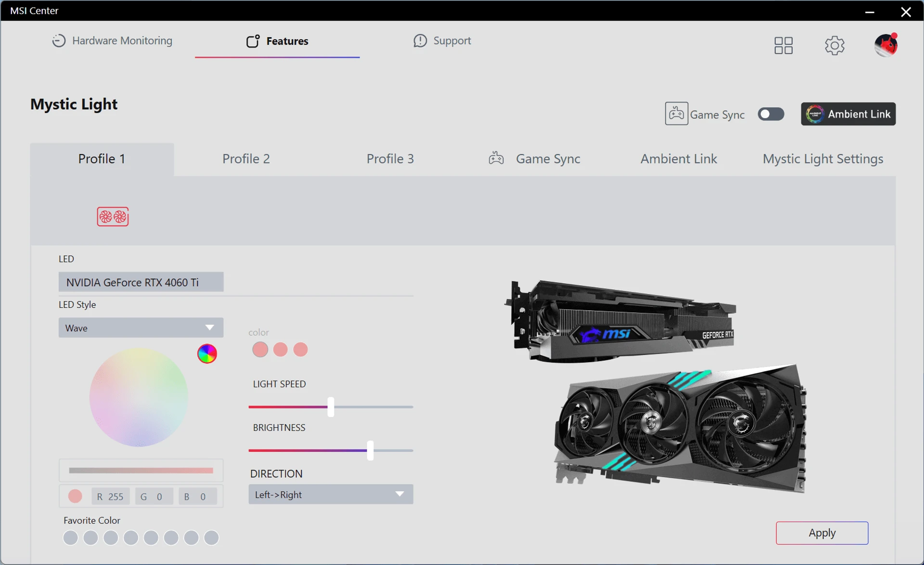Click the apps grid icon in the header
The height and width of the screenshot is (565, 924).
783,45
